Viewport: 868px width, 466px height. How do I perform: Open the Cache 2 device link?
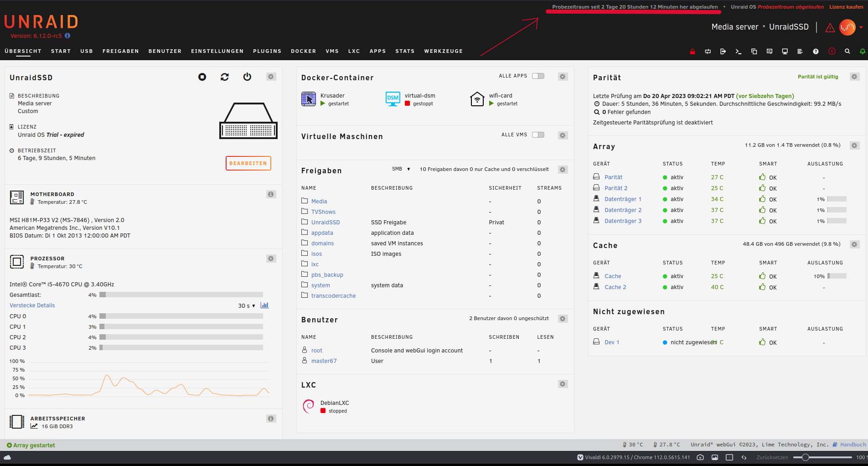point(615,287)
